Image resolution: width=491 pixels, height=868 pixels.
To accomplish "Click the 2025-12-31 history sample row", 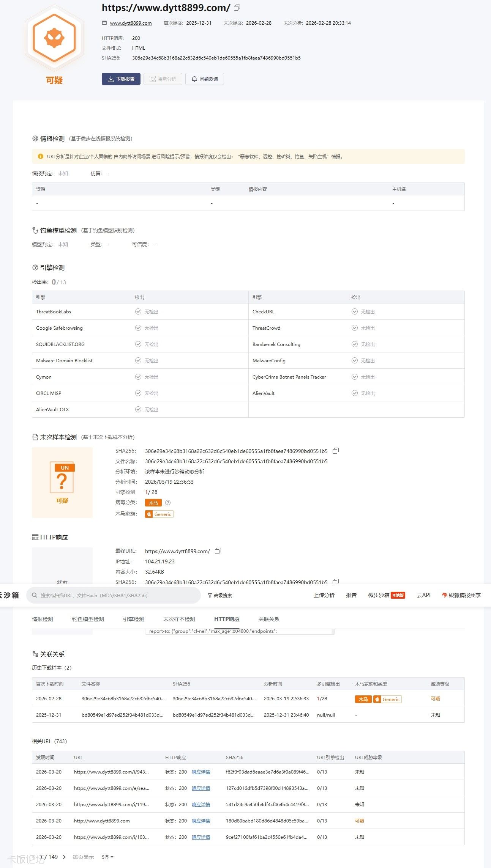I will pyautogui.click(x=248, y=715).
